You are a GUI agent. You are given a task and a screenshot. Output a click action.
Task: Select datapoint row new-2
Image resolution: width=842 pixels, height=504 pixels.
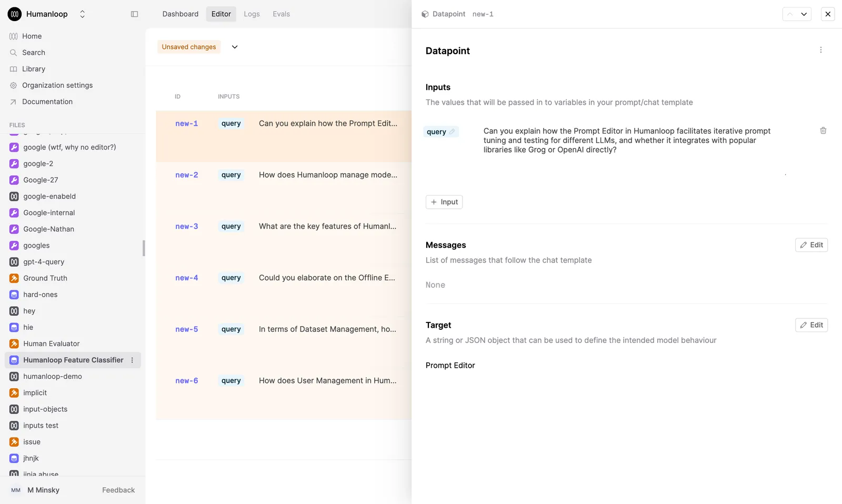(x=284, y=188)
